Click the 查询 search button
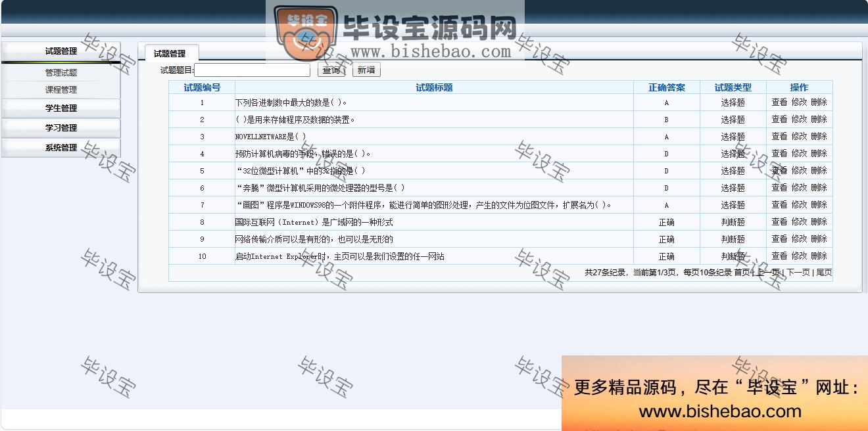This screenshot has height=431, width=868. (331, 70)
